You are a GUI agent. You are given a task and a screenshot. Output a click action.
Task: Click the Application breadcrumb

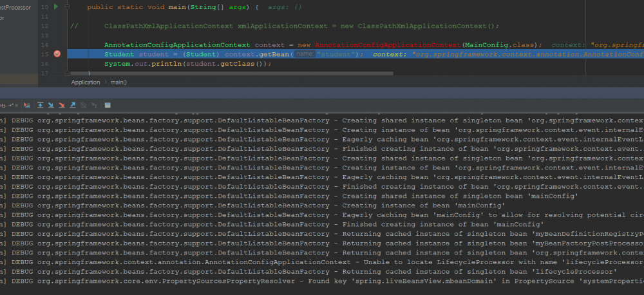point(86,82)
